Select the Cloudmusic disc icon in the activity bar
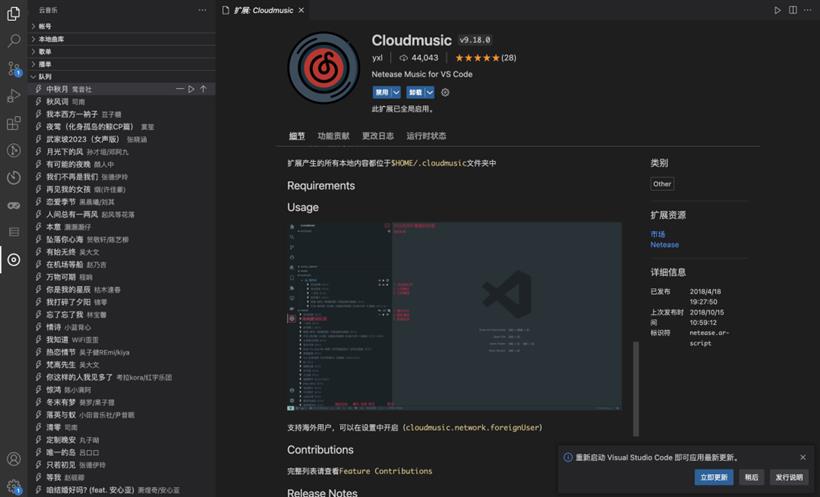This screenshot has width=820, height=497. click(x=14, y=259)
